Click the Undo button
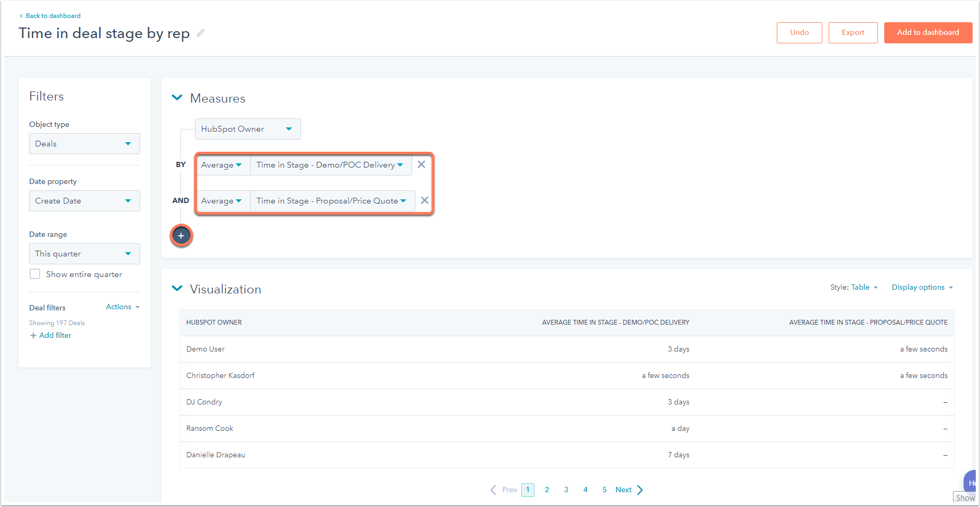Image resolution: width=980 pixels, height=507 pixels. tap(800, 33)
